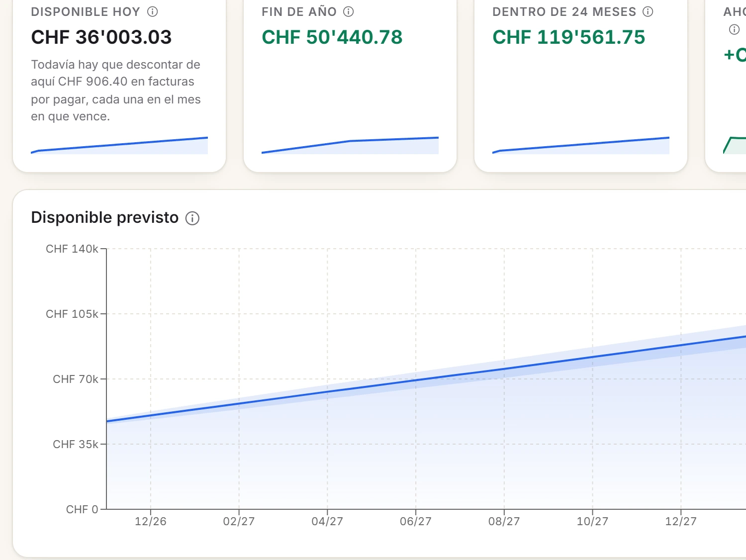
Task: Open info tooltip next to Disponible previsto
Action: click(192, 218)
